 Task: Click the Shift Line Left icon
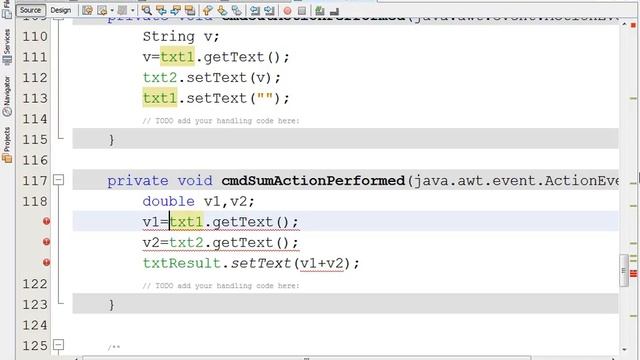point(254,11)
